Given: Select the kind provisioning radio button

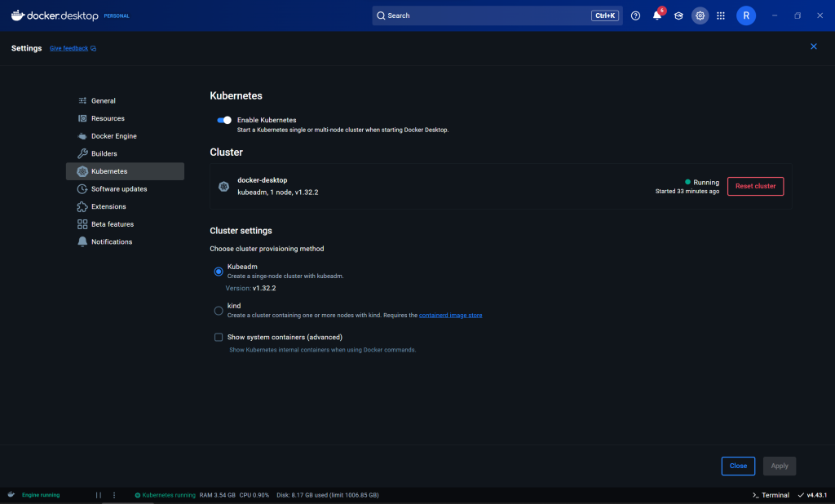Looking at the screenshot, I should click(x=219, y=311).
